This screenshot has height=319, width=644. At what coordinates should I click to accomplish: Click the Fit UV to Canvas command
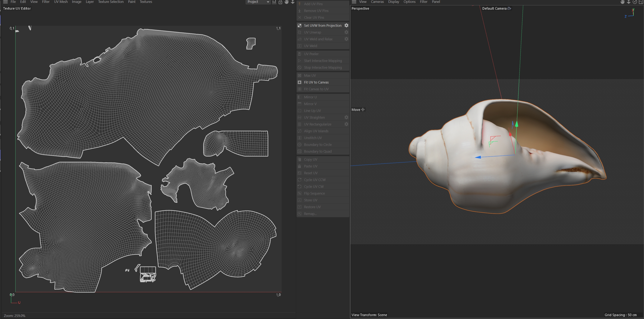click(316, 82)
